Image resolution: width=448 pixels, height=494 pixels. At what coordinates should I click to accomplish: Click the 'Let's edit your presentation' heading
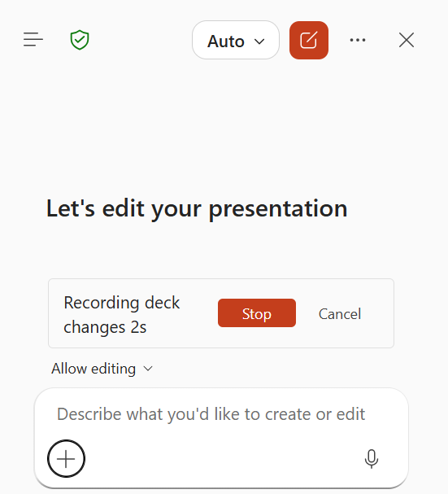[x=197, y=208]
